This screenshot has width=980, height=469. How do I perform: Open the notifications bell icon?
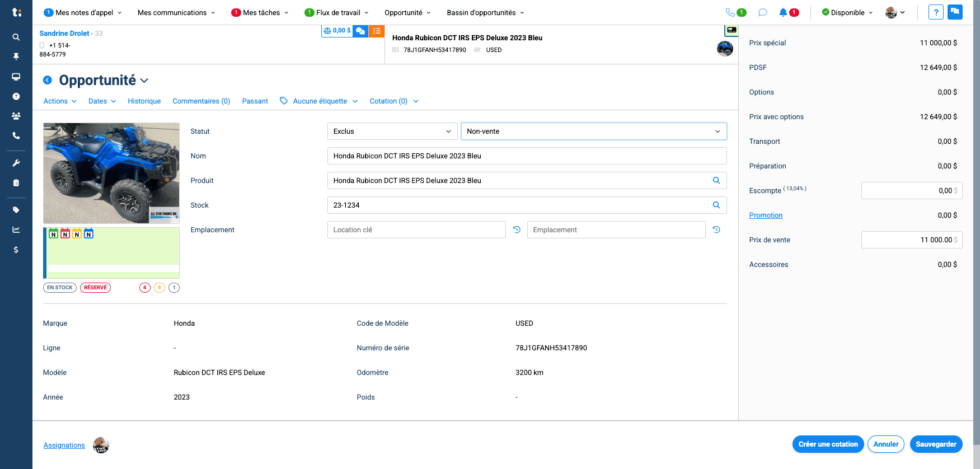[783, 12]
